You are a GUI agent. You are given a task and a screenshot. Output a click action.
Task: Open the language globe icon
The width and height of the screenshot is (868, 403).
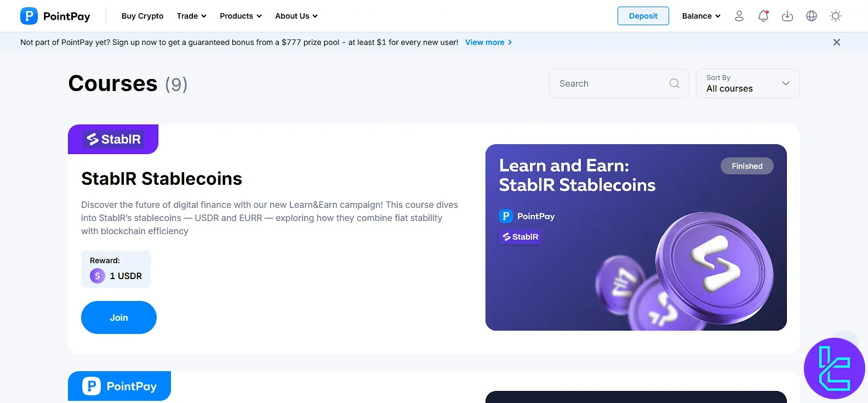point(812,16)
